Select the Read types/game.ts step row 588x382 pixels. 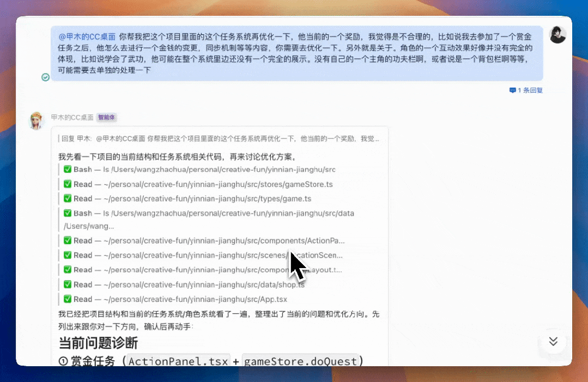[x=187, y=199]
